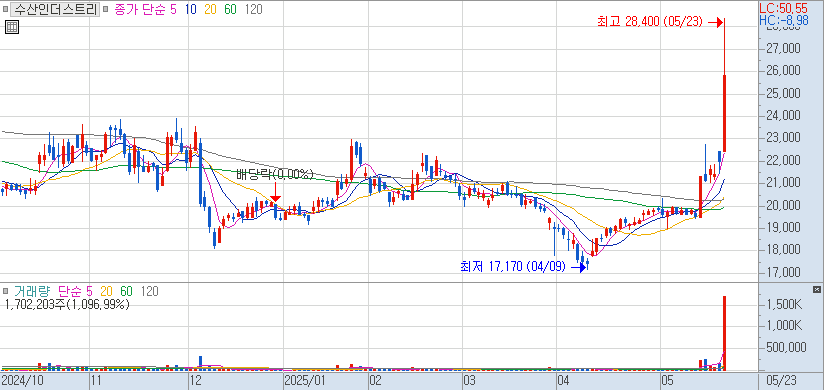Select the 종가 단순 5 moving average label
The width and height of the screenshot is (824, 390).
coord(145,9)
